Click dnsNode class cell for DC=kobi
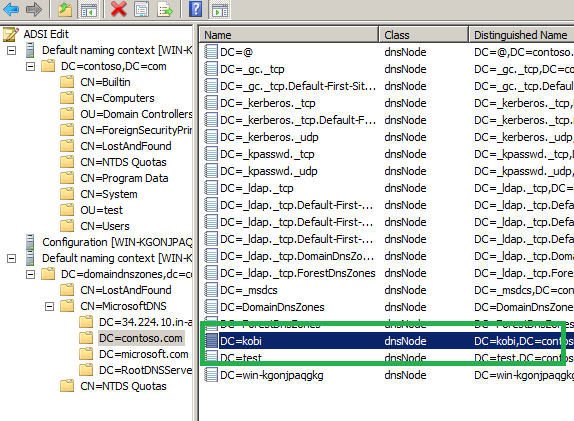 point(405,341)
